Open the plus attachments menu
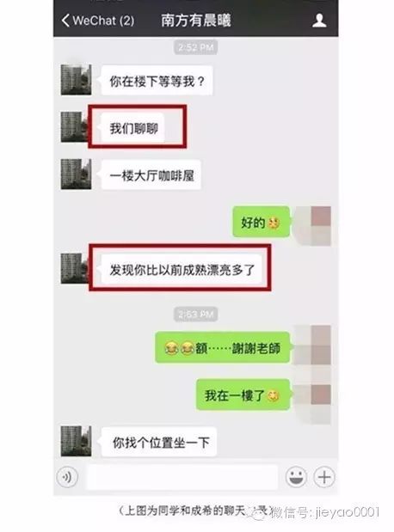This screenshot has width=394, height=532. click(324, 477)
